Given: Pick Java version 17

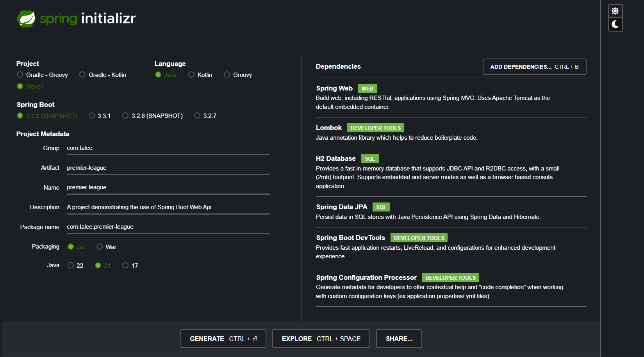Looking at the screenshot, I should pos(130,266).
